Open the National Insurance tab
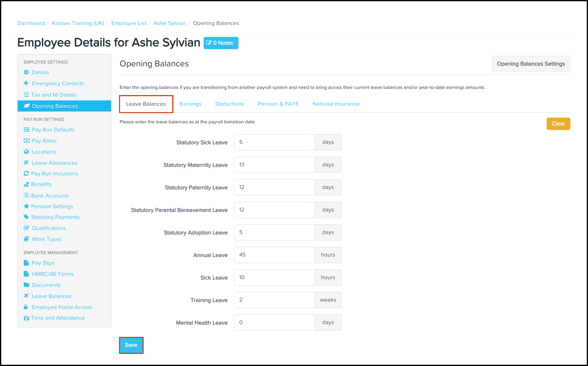 tap(336, 104)
